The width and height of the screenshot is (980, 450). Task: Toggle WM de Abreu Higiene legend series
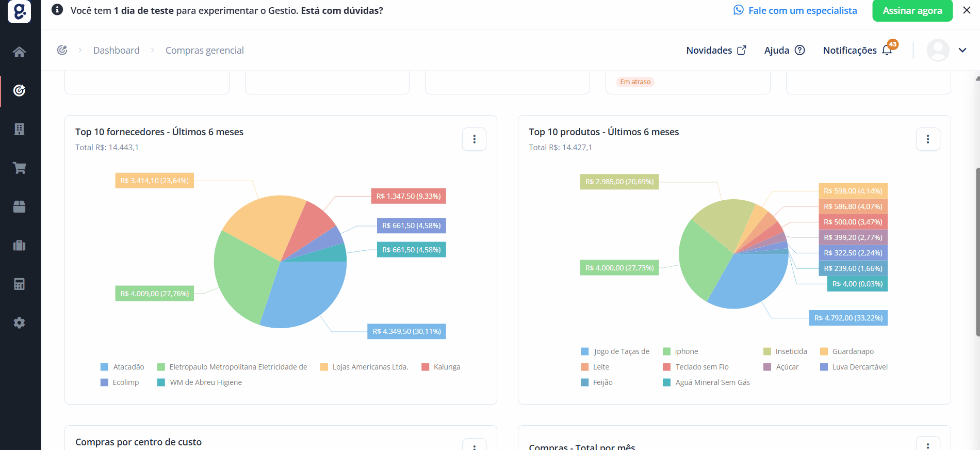pyautogui.click(x=200, y=382)
